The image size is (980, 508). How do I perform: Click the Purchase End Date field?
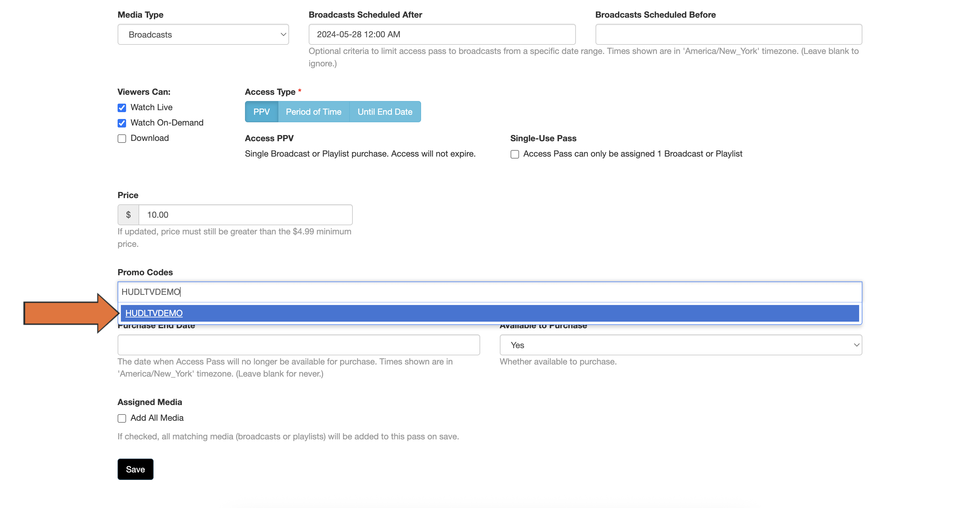tap(298, 345)
